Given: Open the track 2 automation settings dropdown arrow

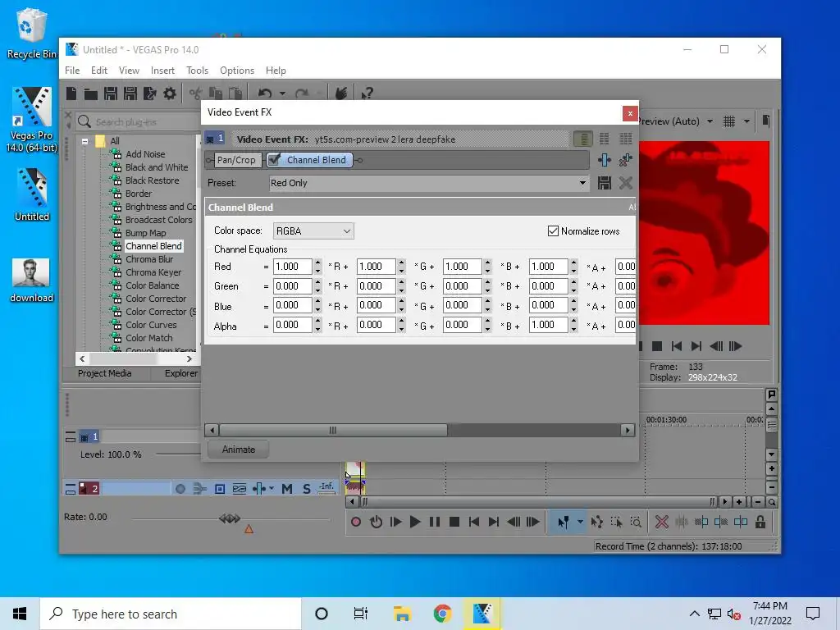Looking at the screenshot, I should click(x=272, y=489).
